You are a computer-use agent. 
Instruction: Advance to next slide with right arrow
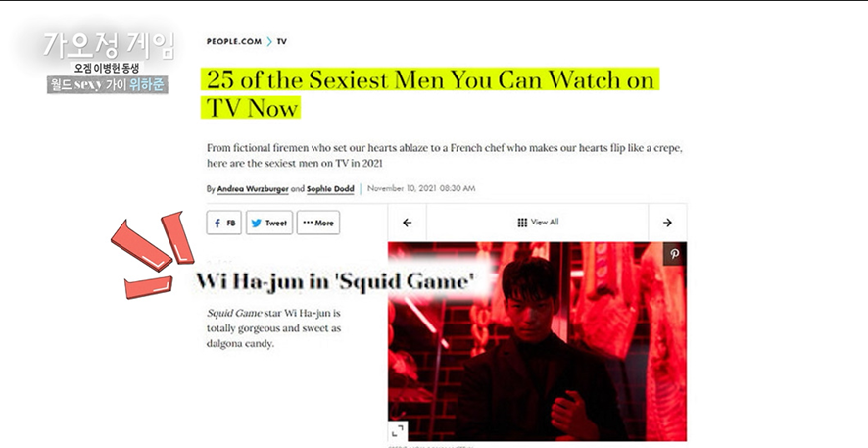[x=667, y=223]
